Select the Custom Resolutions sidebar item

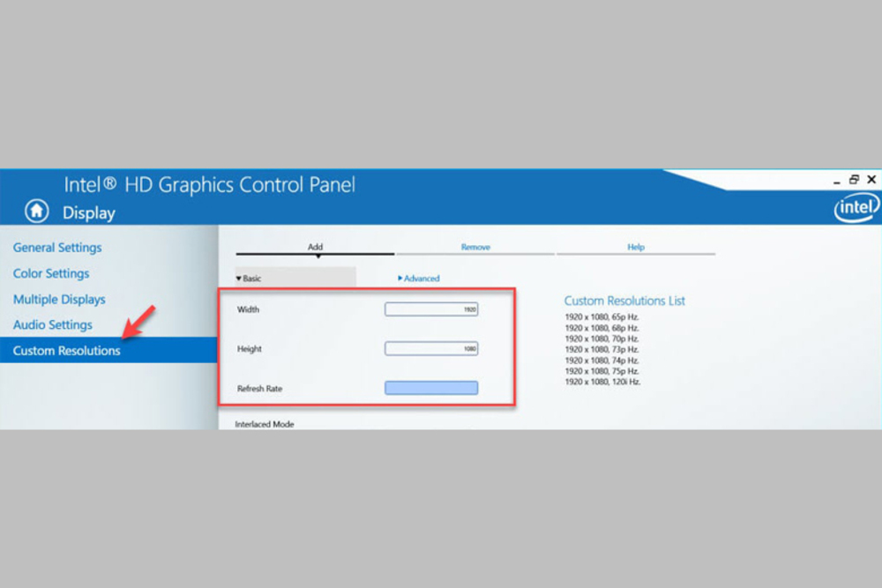(x=67, y=351)
